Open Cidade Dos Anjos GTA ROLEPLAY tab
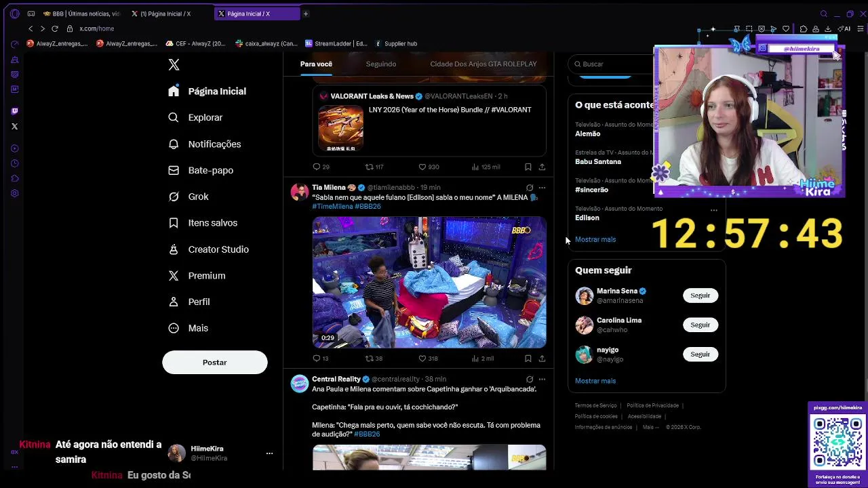The image size is (868, 488). click(x=484, y=64)
